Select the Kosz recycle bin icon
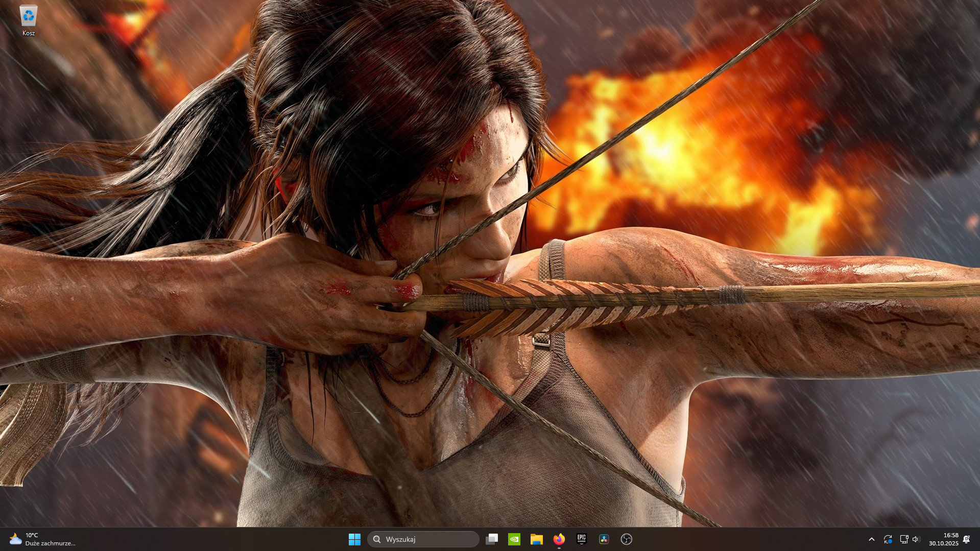Viewport: 980px width, 551px height. 29,21
